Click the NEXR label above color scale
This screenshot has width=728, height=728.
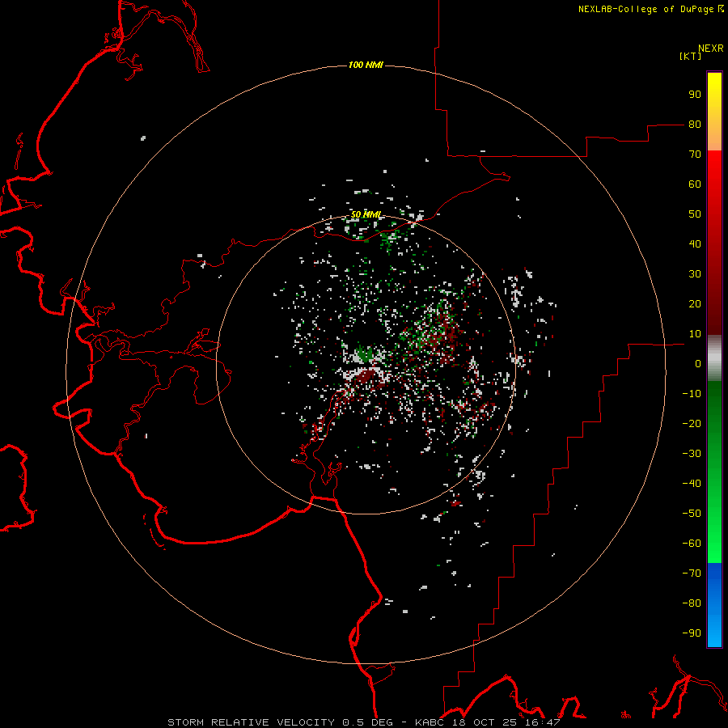[711, 49]
